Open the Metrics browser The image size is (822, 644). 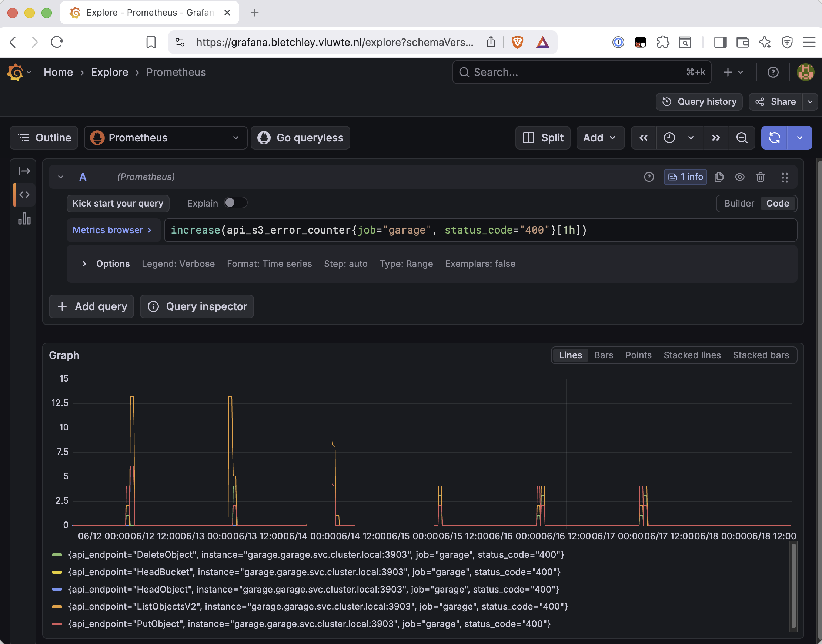[113, 230]
